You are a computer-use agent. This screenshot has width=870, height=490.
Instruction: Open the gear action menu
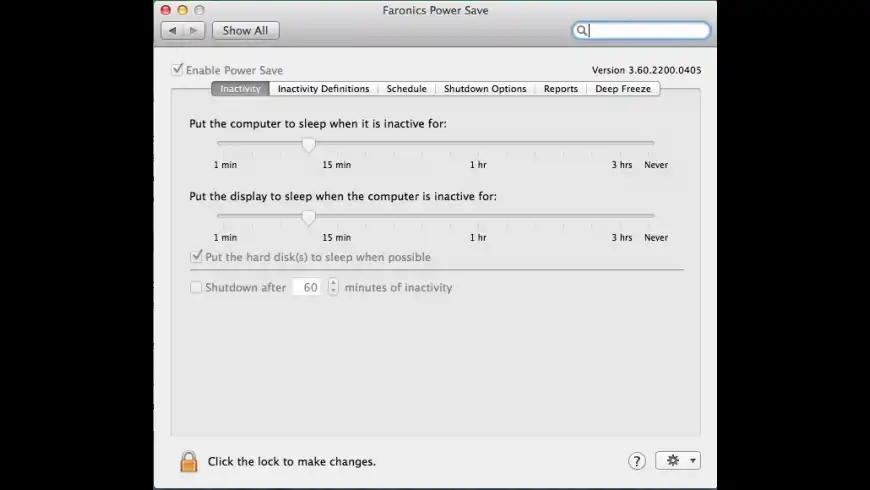tap(678, 461)
